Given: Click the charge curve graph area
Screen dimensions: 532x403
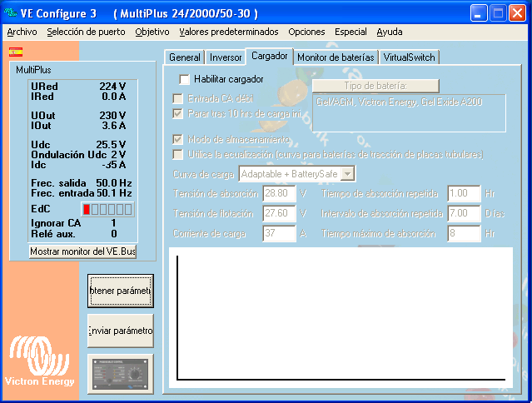Looking at the screenshot, I should pos(341,317).
